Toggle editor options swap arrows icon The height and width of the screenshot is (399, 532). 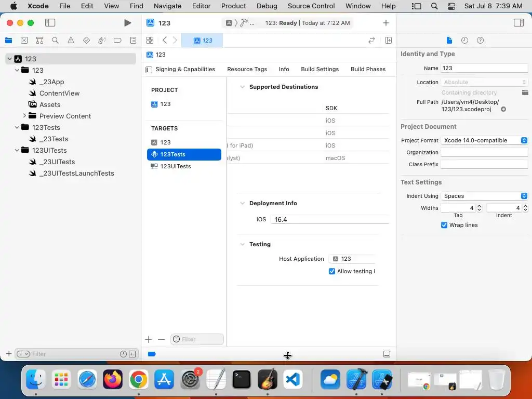click(371, 41)
